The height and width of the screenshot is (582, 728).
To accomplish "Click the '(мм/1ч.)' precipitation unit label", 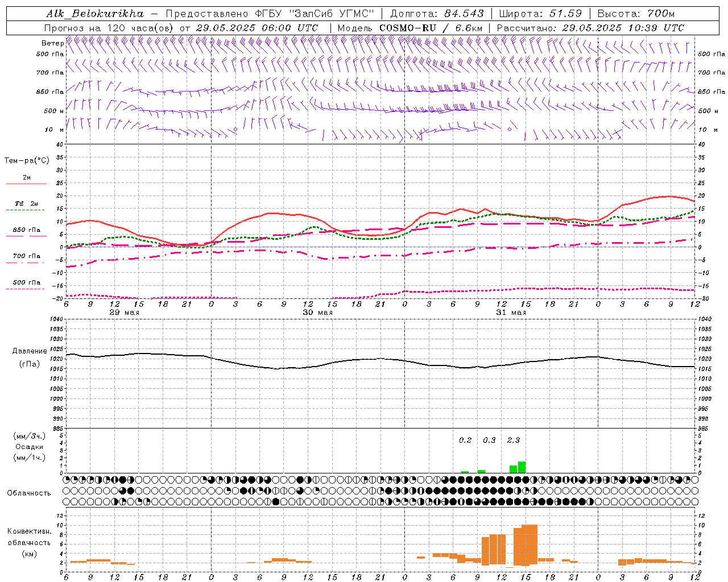I will (x=30, y=458).
